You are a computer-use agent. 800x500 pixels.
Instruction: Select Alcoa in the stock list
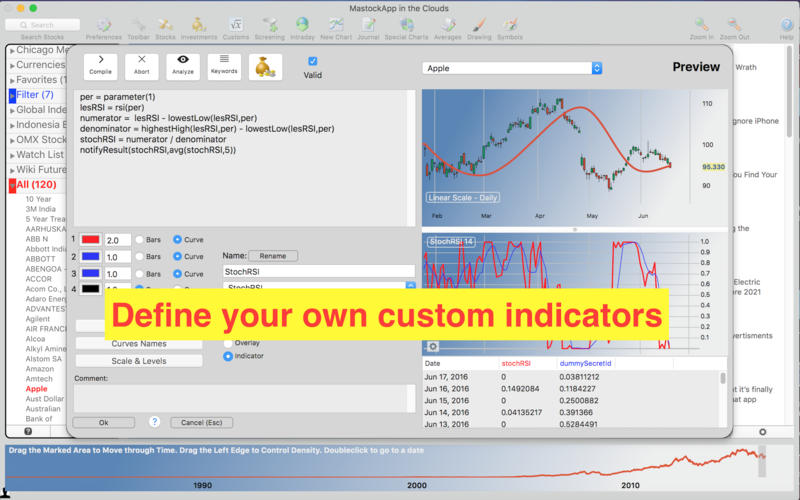pyautogui.click(x=35, y=339)
